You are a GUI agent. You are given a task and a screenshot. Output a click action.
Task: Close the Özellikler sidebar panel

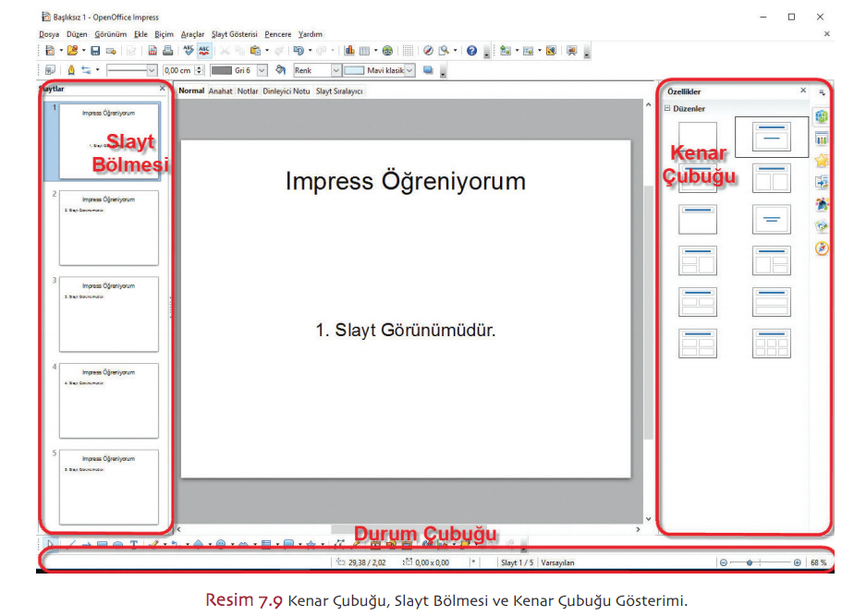pos(802,91)
